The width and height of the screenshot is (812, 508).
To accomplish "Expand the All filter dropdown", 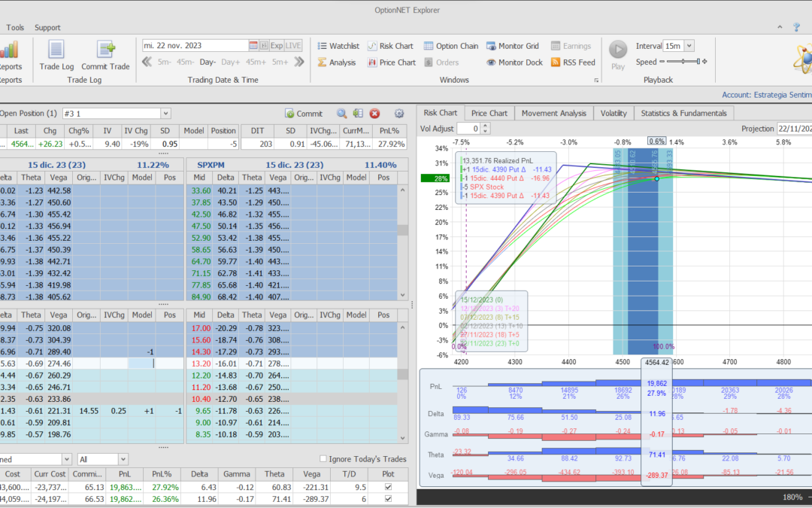I will coord(123,459).
